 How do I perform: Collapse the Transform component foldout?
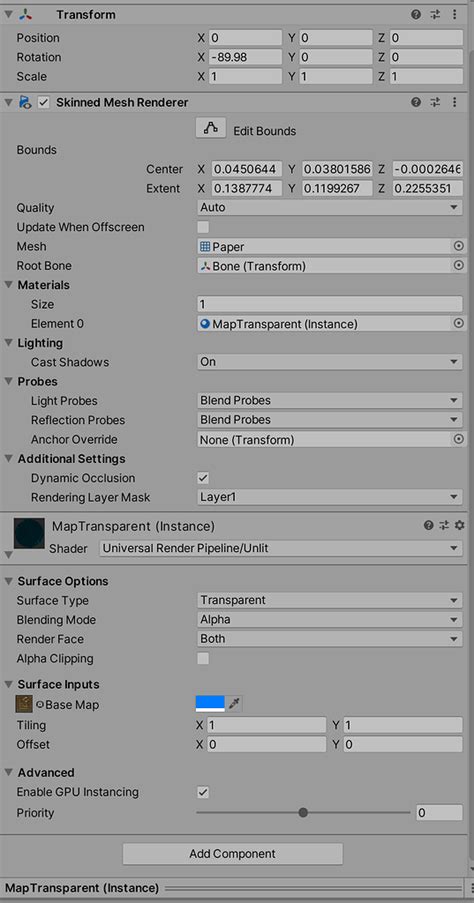coord(8,14)
